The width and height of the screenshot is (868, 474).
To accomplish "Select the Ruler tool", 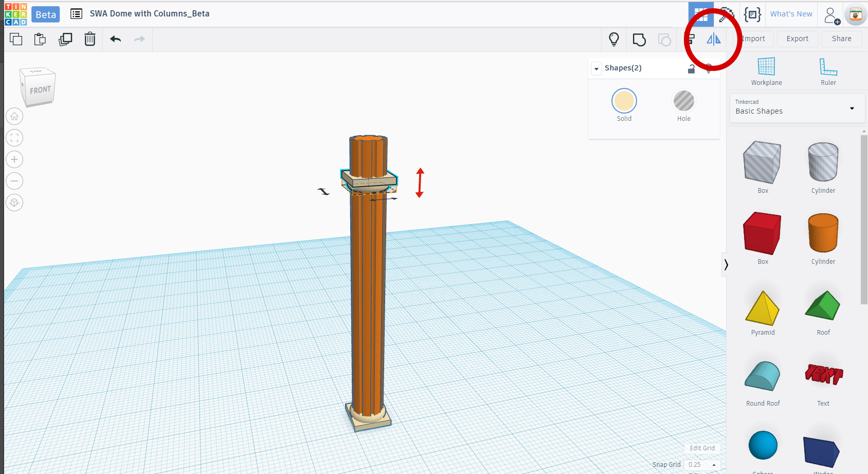I will (x=828, y=71).
